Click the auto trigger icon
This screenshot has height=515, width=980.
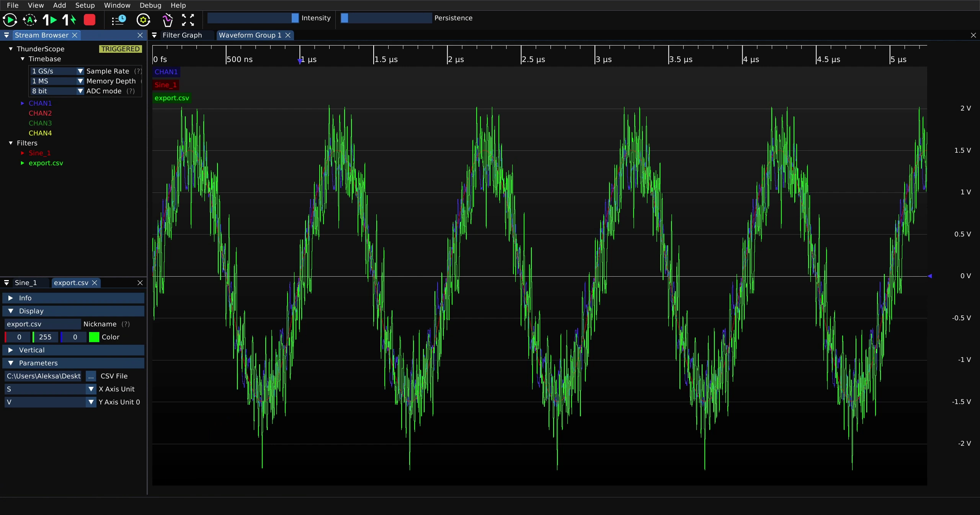pyautogui.click(x=30, y=20)
